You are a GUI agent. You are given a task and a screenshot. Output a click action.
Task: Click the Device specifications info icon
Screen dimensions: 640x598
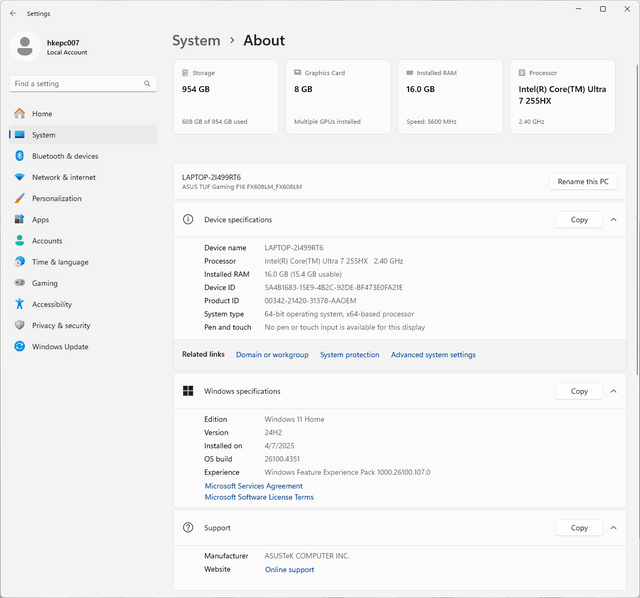188,220
